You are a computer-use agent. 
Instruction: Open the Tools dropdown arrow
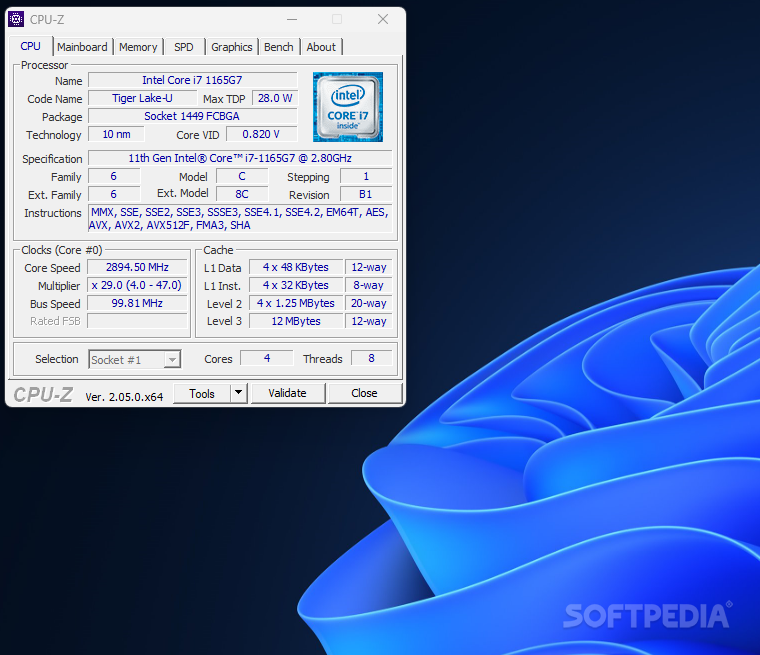tap(238, 393)
